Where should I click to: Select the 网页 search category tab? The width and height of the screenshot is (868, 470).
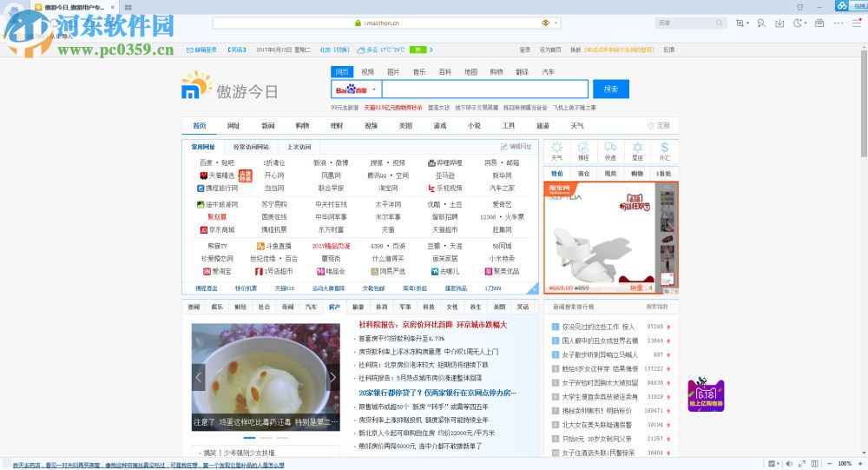click(x=341, y=72)
